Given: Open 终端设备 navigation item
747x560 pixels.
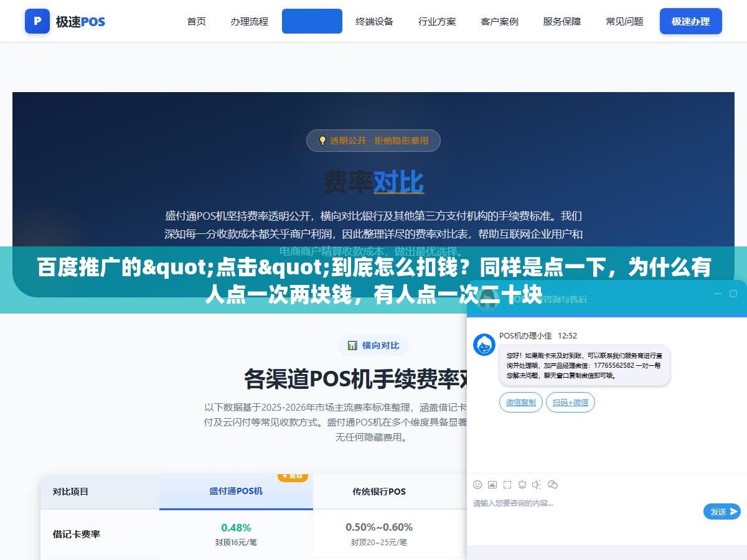Looking at the screenshot, I should (x=374, y=21).
